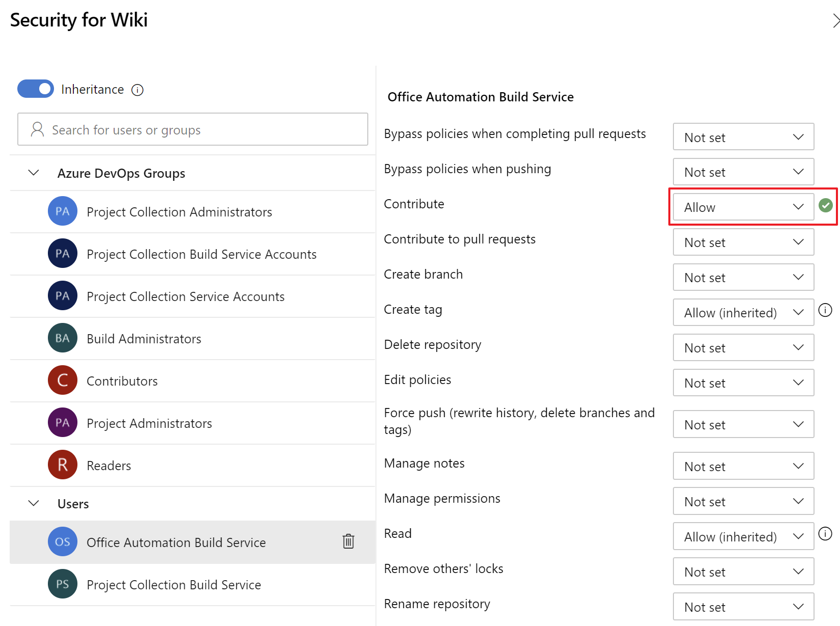
Task: Open the Manage permissions dropdown
Action: coord(743,501)
